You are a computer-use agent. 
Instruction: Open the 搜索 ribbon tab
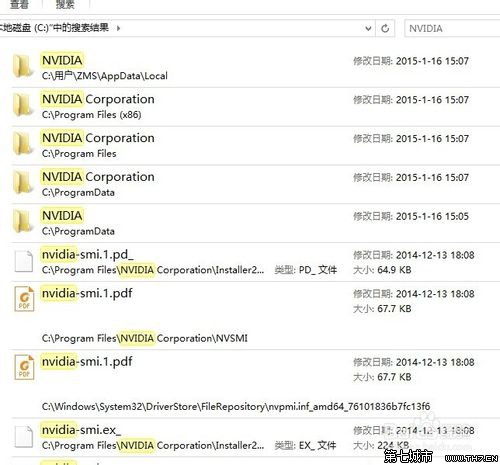click(x=65, y=4)
